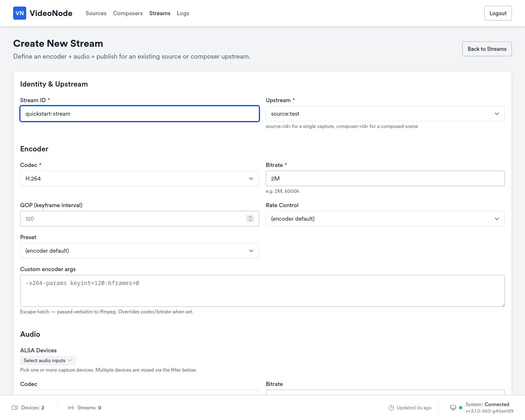Go to the Sources nav item

(x=96, y=13)
